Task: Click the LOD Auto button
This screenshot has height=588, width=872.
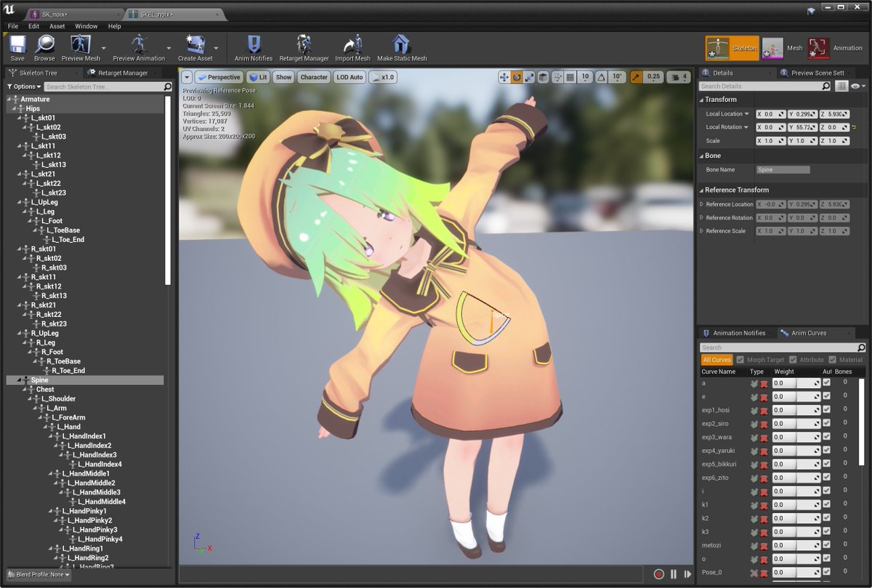Action: point(350,77)
